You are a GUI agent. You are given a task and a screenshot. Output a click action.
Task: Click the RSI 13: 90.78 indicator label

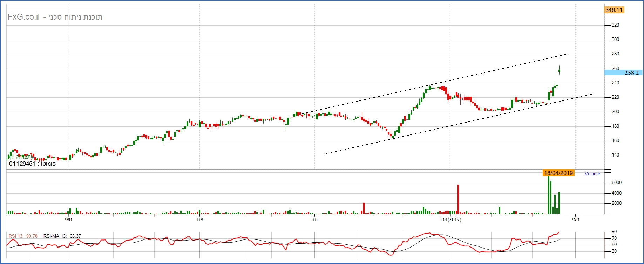[x=23, y=236]
